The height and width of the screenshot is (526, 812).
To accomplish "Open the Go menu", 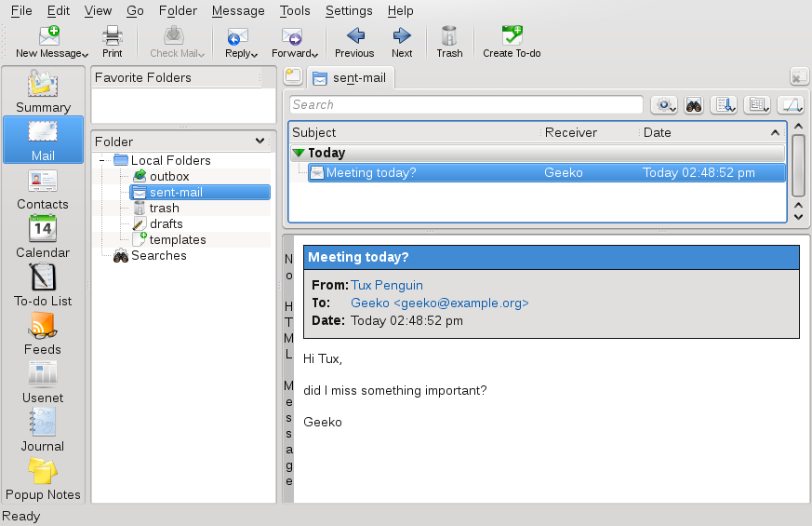I will click(x=135, y=11).
